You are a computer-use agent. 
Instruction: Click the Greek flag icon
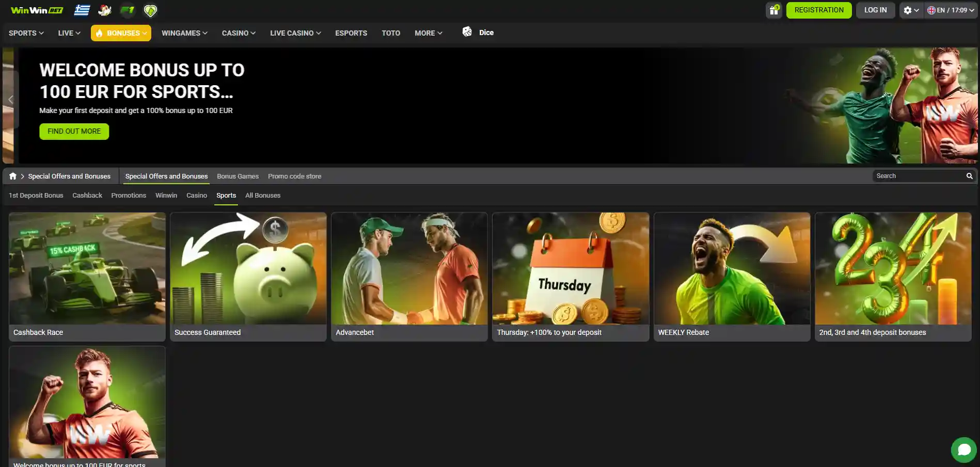[82, 10]
